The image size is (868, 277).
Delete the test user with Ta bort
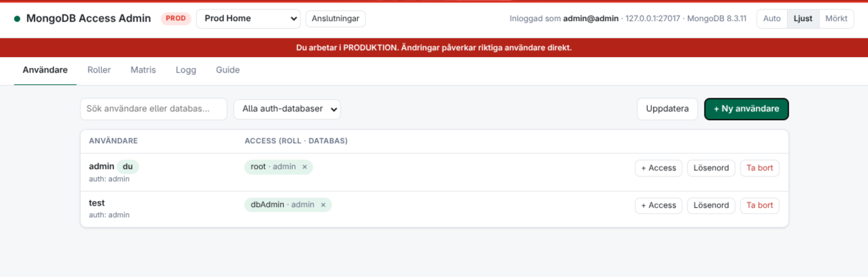pyautogui.click(x=760, y=205)
